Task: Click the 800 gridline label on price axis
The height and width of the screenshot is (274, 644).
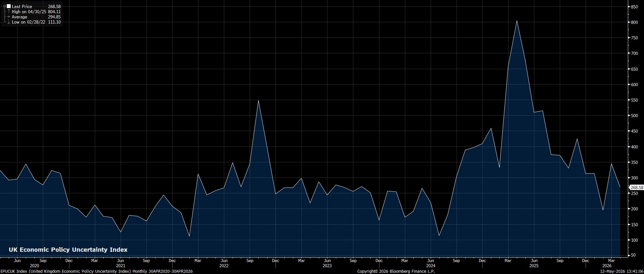Action: (634, 22)
